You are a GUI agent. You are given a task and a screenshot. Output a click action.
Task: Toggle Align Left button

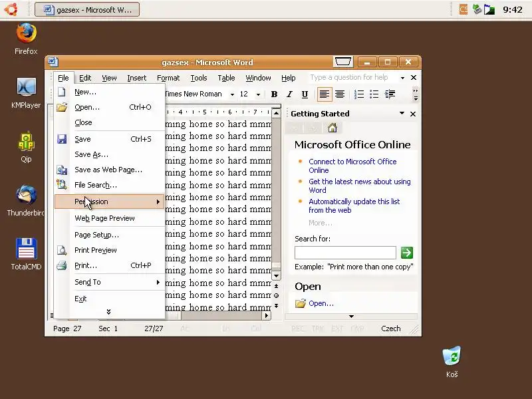[324, 94]
